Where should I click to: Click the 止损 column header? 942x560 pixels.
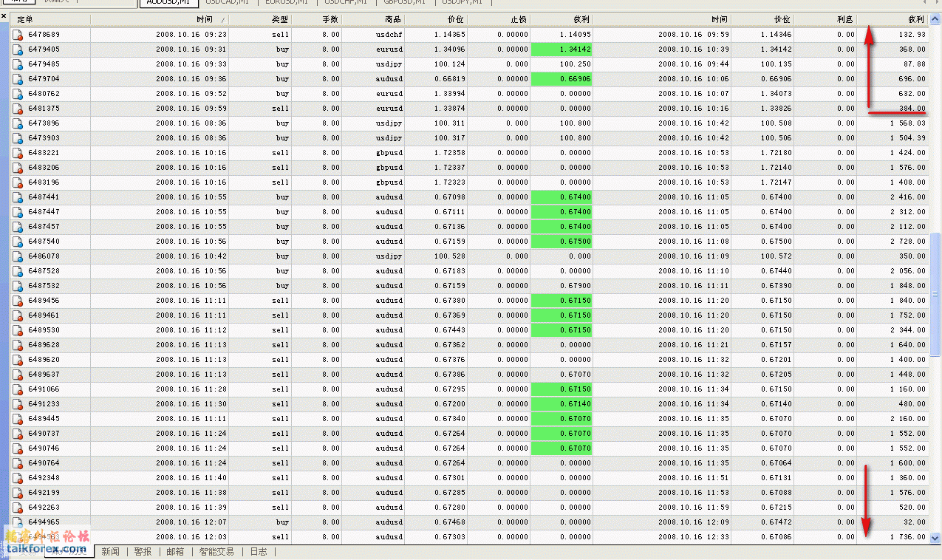(499, 19)
